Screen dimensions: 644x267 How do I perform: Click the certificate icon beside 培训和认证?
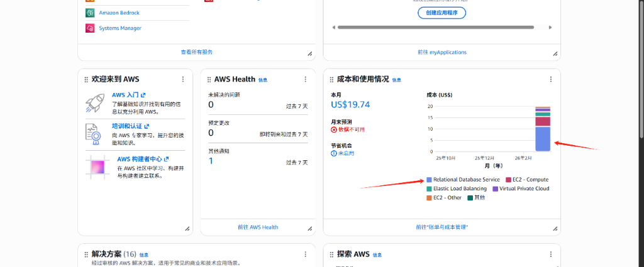pyautogui.click(x=94, y=134)
